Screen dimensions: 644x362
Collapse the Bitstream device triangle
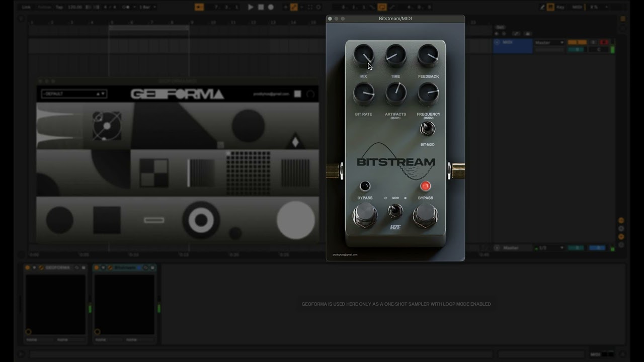pos(103,267)
